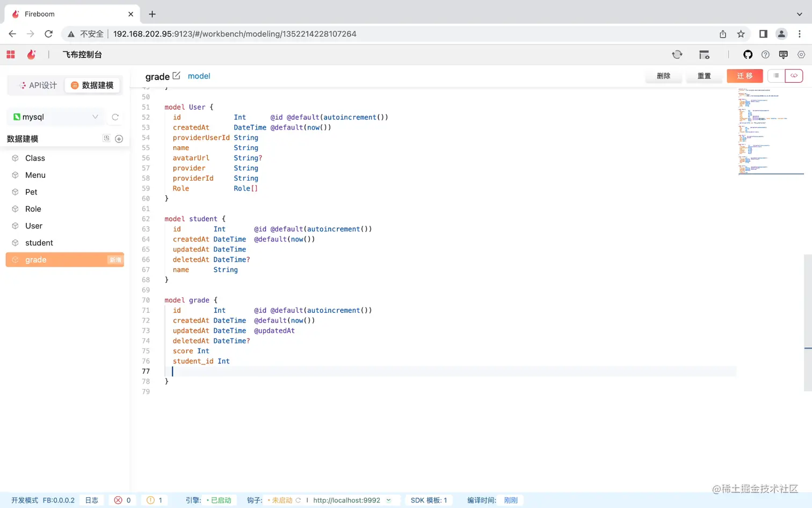Open the localhost:9992 hook address dropdown
Image resolution: width=812 pixels, height=508 pixels.
click(x=389, y=500)
